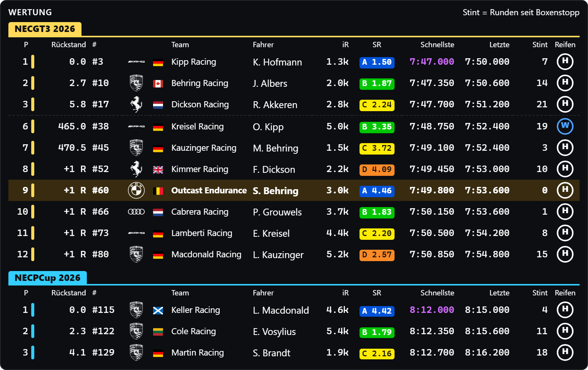
Task: Click driver name S. Behring
Action: tap(276, 191)
